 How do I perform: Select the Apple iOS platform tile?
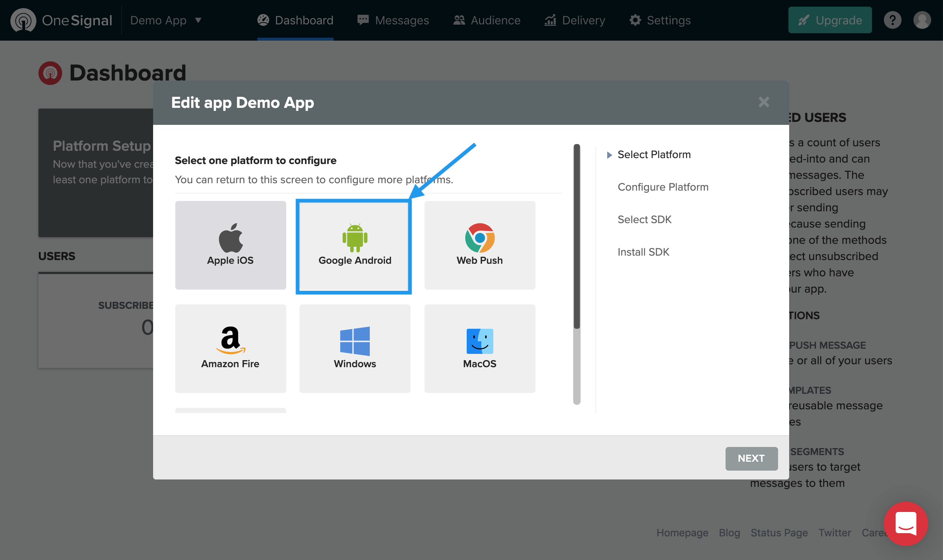[230, 245]
